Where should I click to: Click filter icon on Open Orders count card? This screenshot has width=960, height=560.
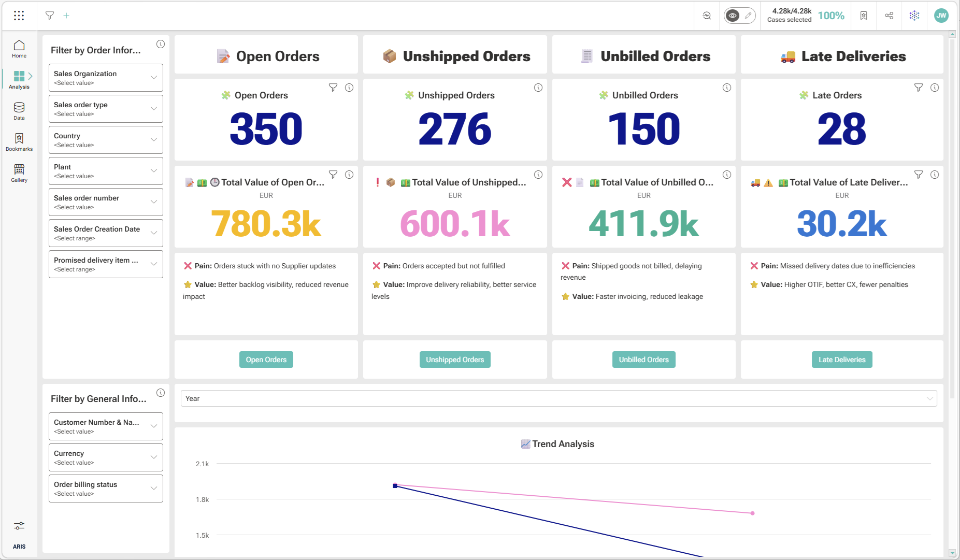point(333,88)
